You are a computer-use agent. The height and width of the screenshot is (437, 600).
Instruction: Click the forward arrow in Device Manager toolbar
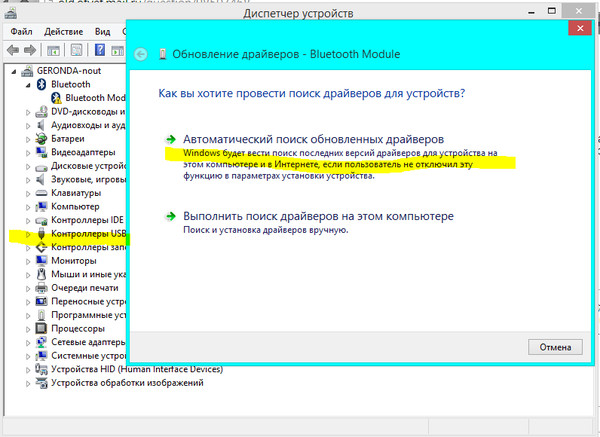point(30,50)
